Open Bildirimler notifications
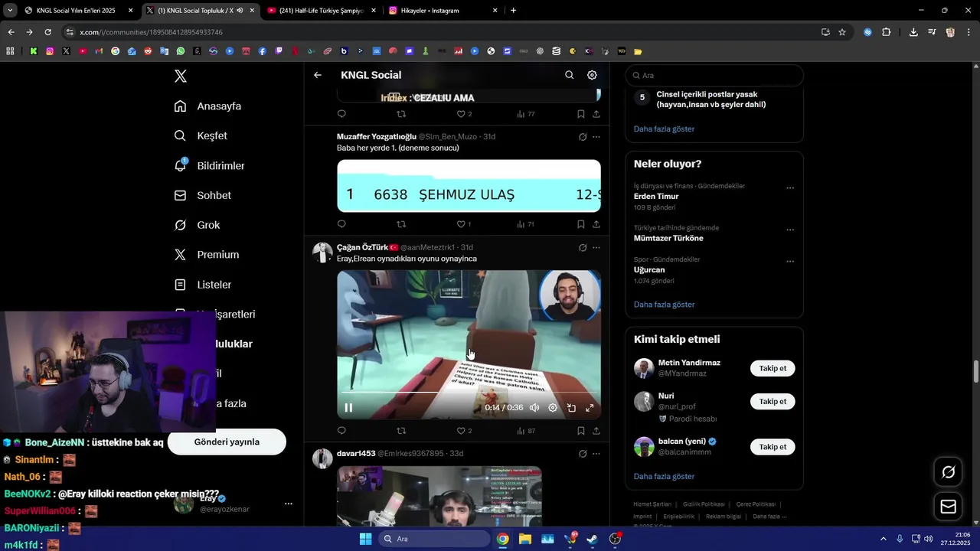 (209, 165)
